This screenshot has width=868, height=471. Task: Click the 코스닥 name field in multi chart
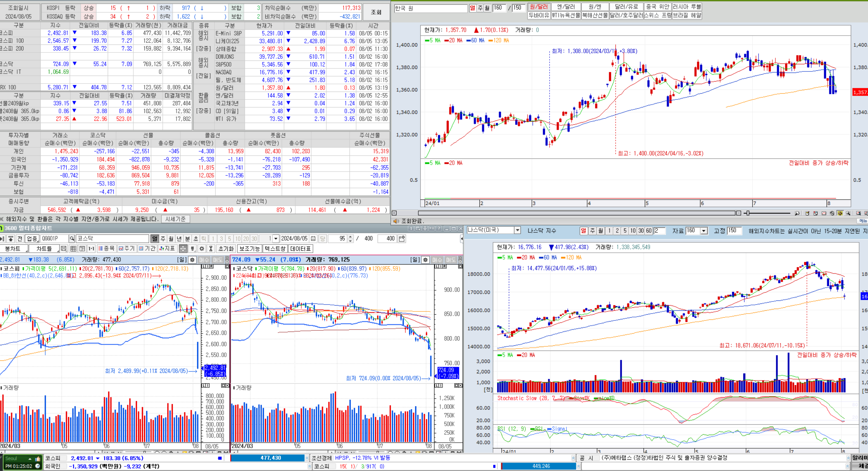[x=113, y=239]
